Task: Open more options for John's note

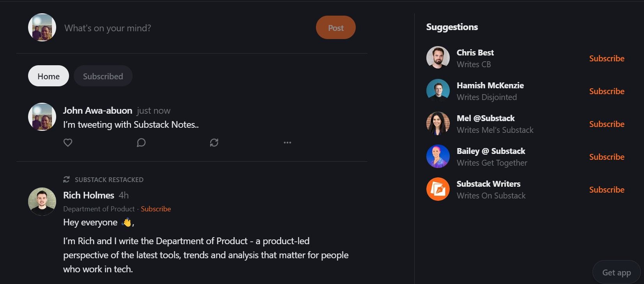Action: coord(287,143)
